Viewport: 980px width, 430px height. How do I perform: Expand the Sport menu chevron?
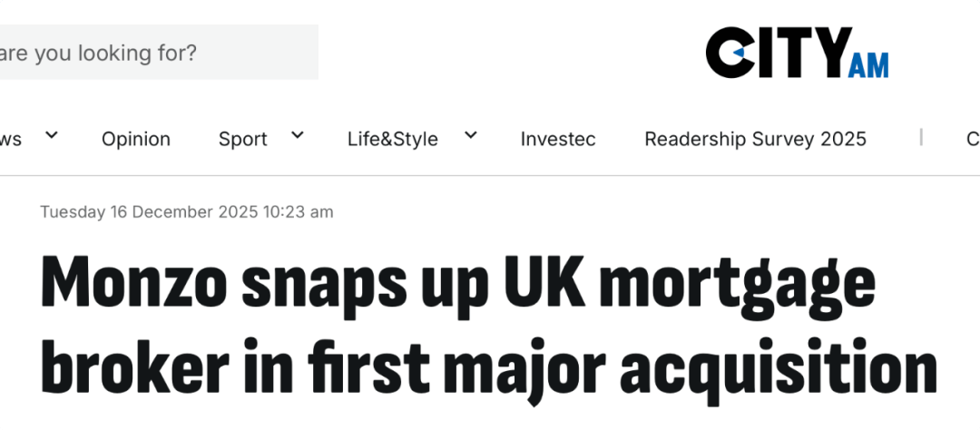coord(297,136)
